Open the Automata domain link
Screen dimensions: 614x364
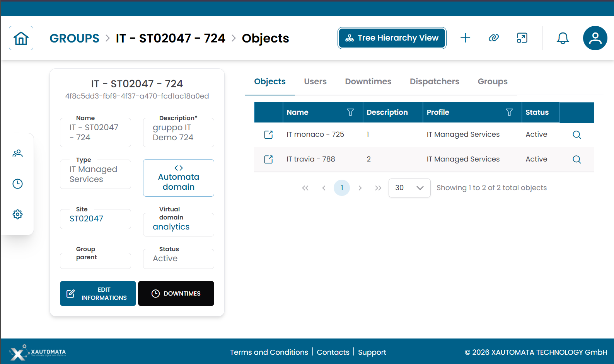pyautogui.click(x=178, y=178)
